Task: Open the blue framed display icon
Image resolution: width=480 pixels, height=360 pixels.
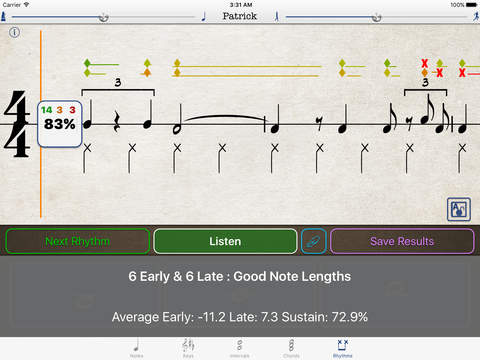Action: click(459, 209)
